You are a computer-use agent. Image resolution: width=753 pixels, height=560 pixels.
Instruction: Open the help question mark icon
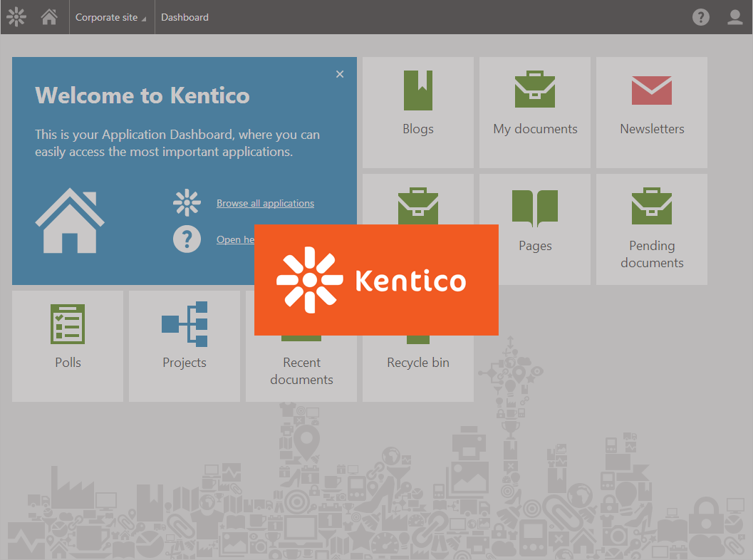tap(700, 16)
